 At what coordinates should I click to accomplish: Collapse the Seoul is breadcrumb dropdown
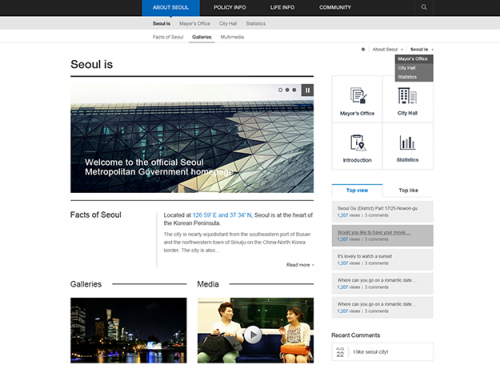pos(422,49)
